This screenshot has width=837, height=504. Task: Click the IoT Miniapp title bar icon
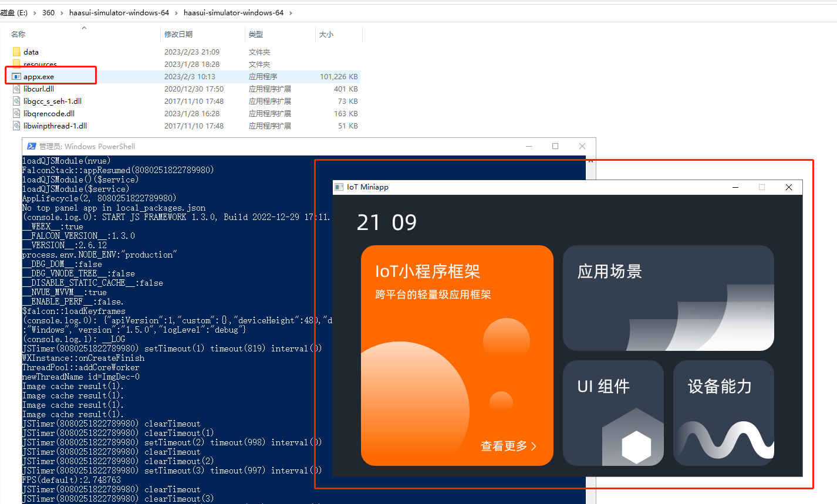(x=339, y=187)
